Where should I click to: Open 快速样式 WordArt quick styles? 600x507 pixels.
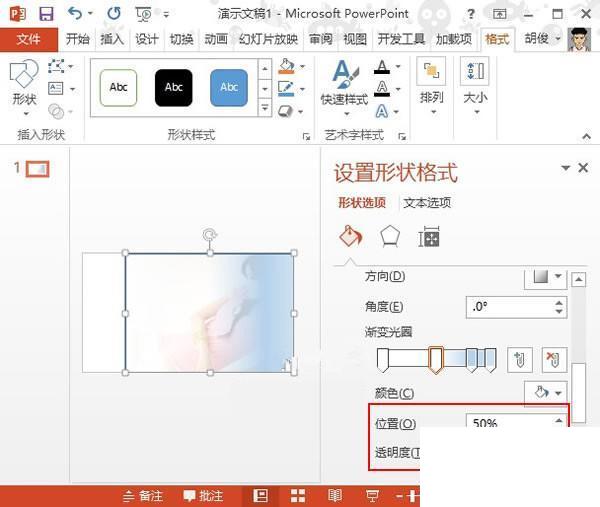(x=345, y=88)
